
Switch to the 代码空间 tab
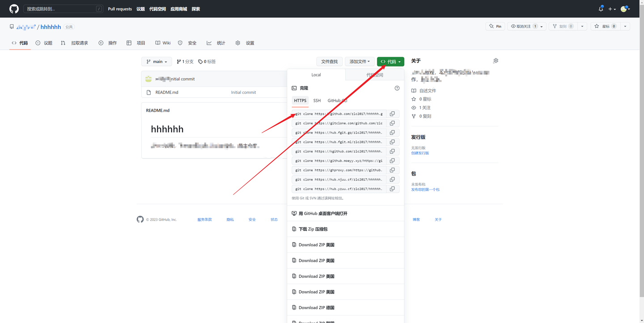coord(375,75)
